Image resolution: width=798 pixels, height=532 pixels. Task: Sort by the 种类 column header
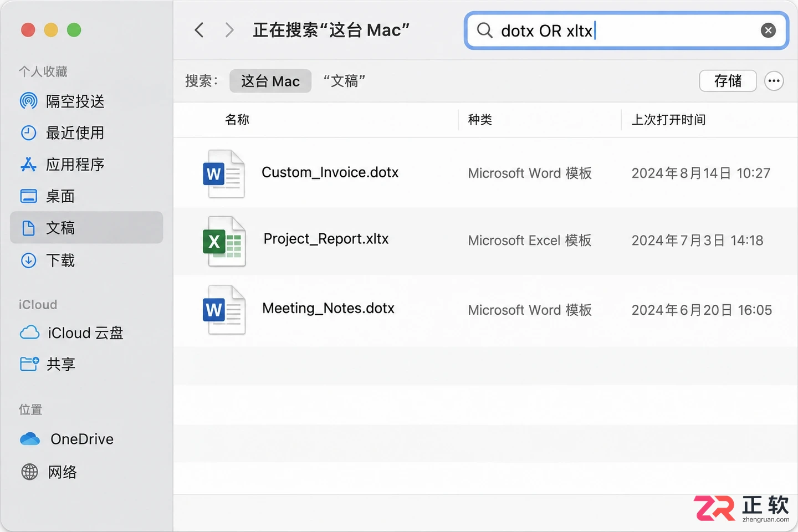(480, 120)
